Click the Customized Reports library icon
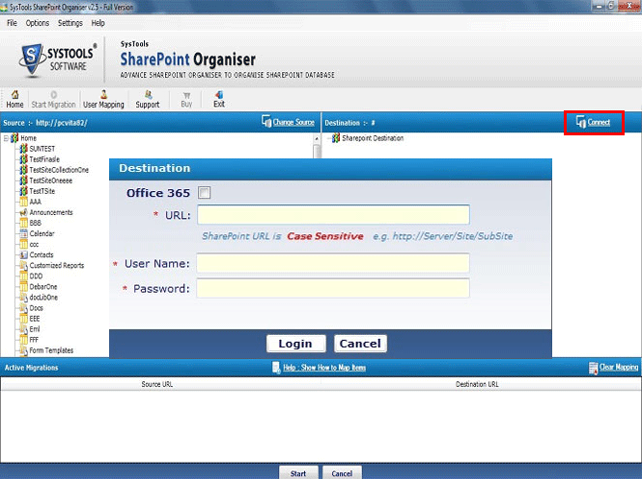Viewport: 642px width, 479px height. (24, 265)
